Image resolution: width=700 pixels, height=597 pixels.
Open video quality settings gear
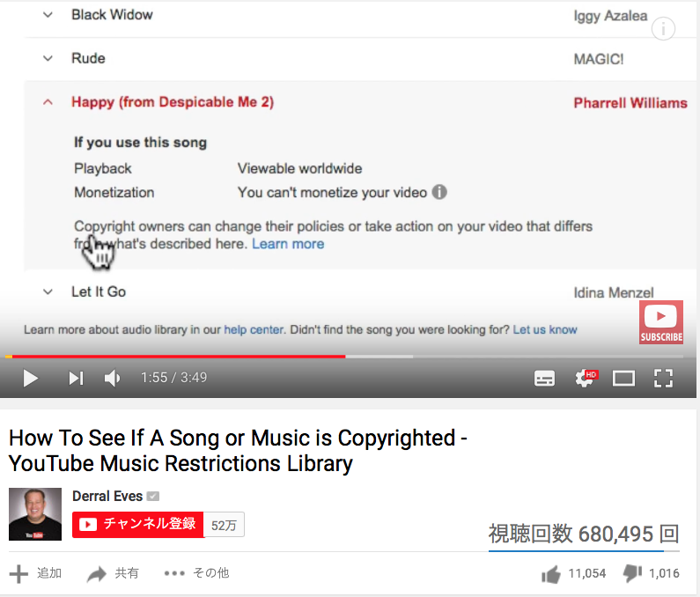[586, 379]
